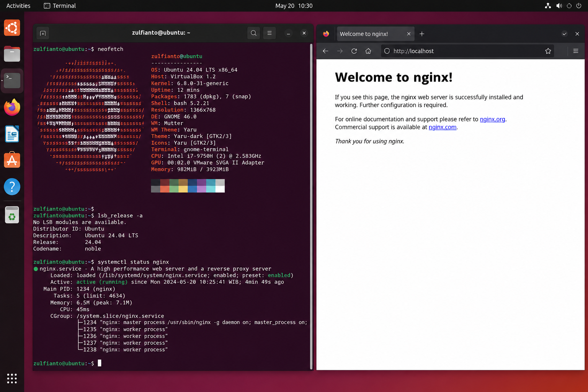Reload the localhost page

coord(354,51)
